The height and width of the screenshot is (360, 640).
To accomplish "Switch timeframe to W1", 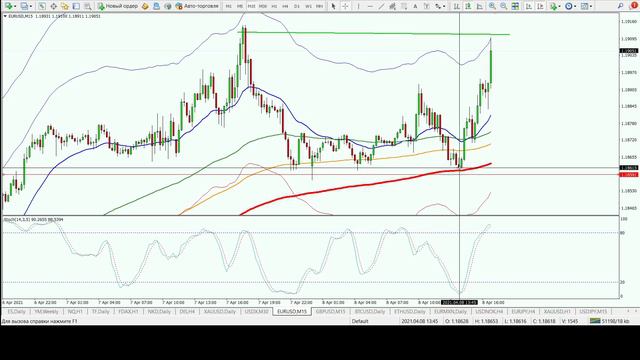I will [x=308, y=6].
